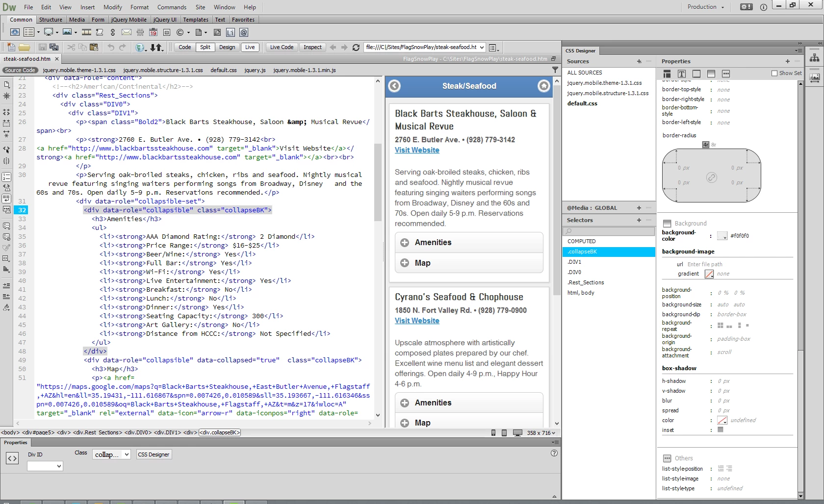824x504 pixels.
Task: Insert a horizontal rule
Action: pyautogui.click(x=140, y=32)
